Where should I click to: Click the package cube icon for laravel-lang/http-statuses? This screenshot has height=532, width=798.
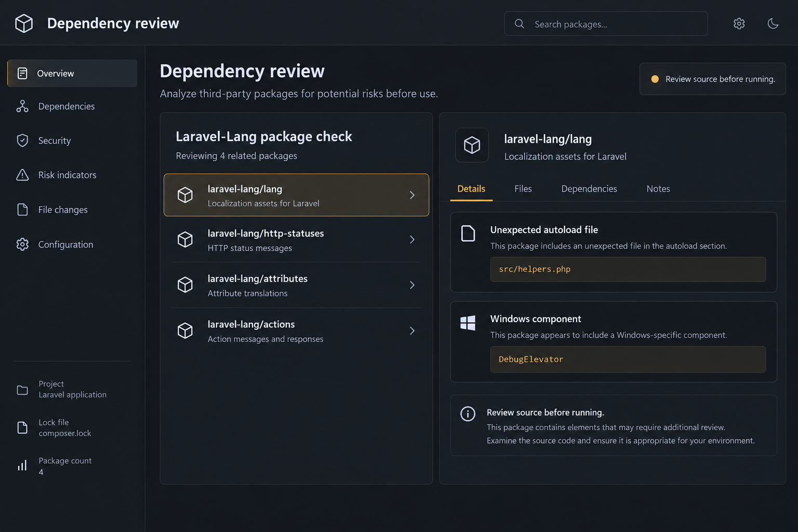(185, 240)
